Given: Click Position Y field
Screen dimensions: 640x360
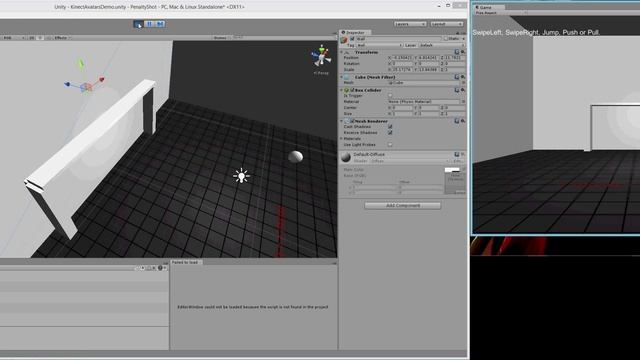Looking at the screenshot, I should click(428, 58).
